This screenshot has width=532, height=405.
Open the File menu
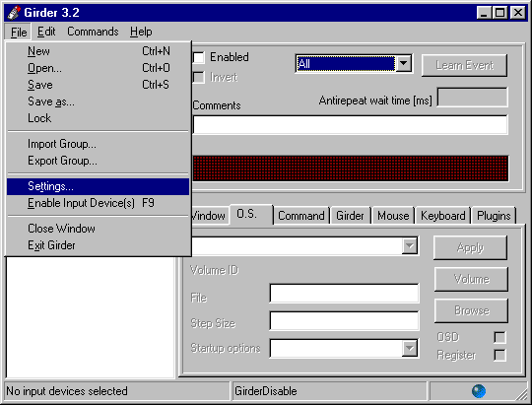point(19,32)
